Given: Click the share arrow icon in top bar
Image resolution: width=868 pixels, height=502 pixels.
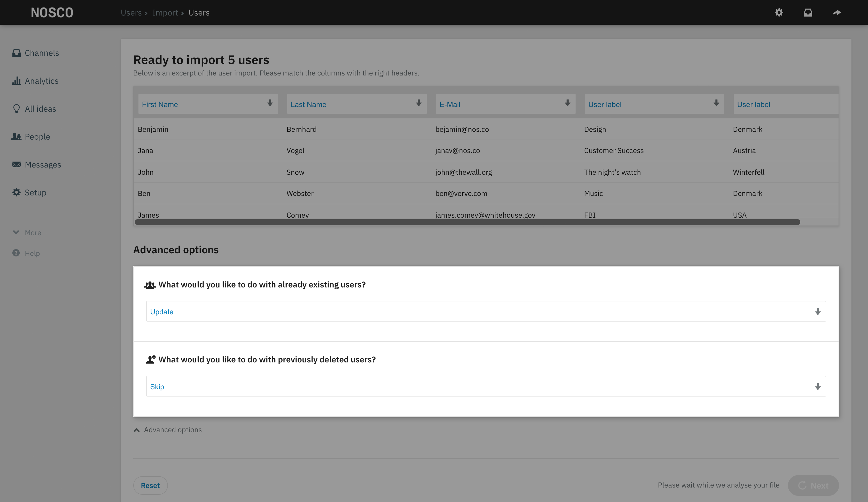Looking at the screenshot, I should pos(837,13).
